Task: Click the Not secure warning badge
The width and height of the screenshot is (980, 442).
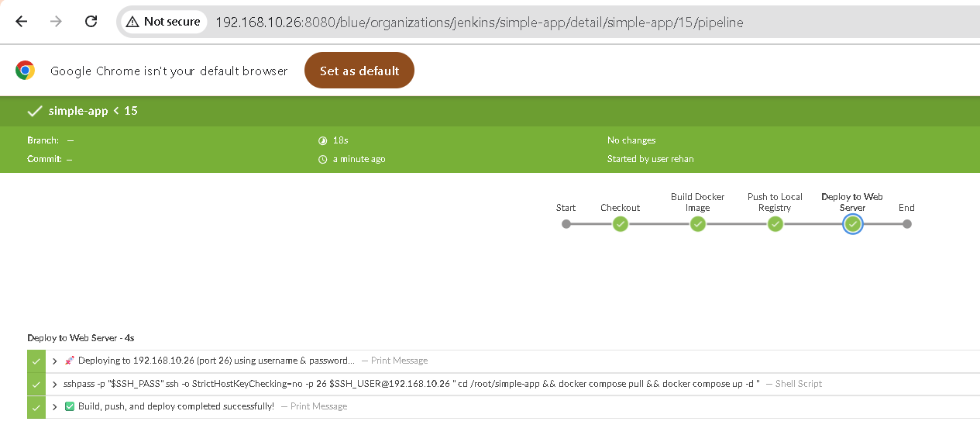Action: tap(163, 22)
